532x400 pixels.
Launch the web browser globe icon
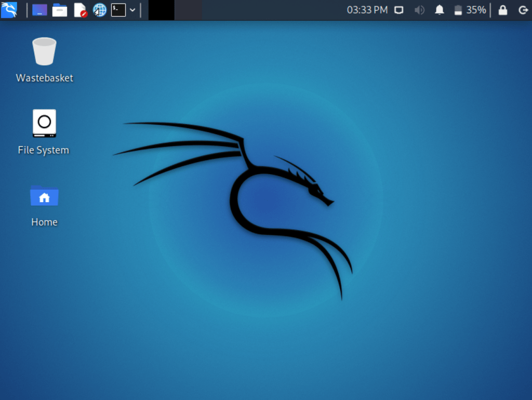[x=100, y=10]
